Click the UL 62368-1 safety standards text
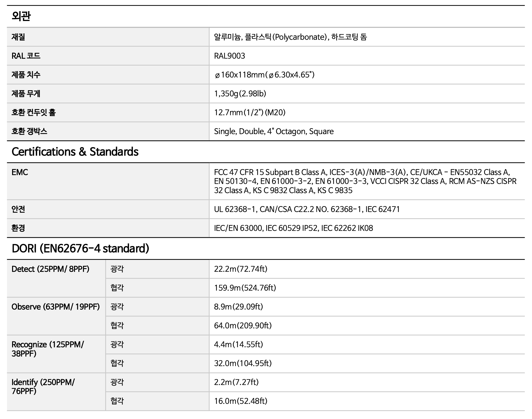 tap(307, 209)
